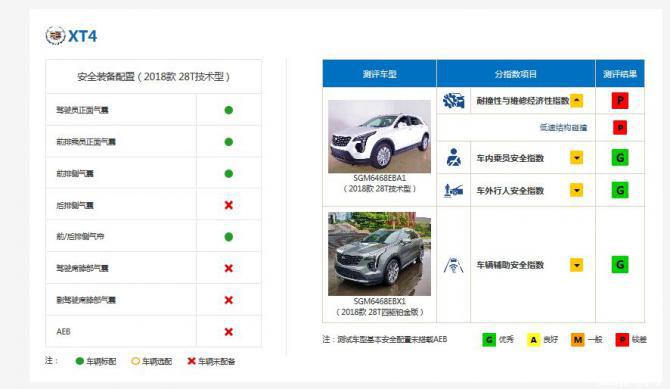Click the 测评车型 column header
670x389 pixels.
click(379, 74)
